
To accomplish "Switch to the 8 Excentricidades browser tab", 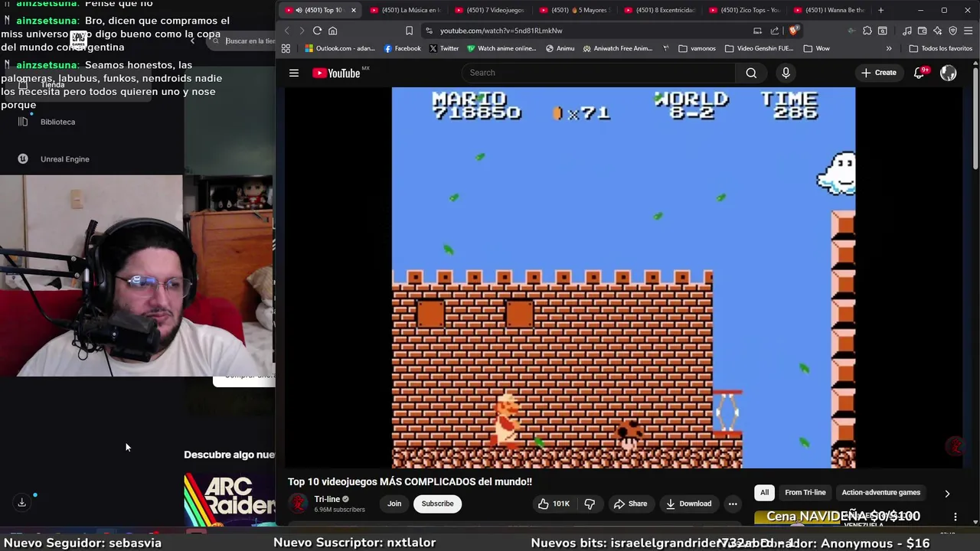I will (x=660, y=10).
